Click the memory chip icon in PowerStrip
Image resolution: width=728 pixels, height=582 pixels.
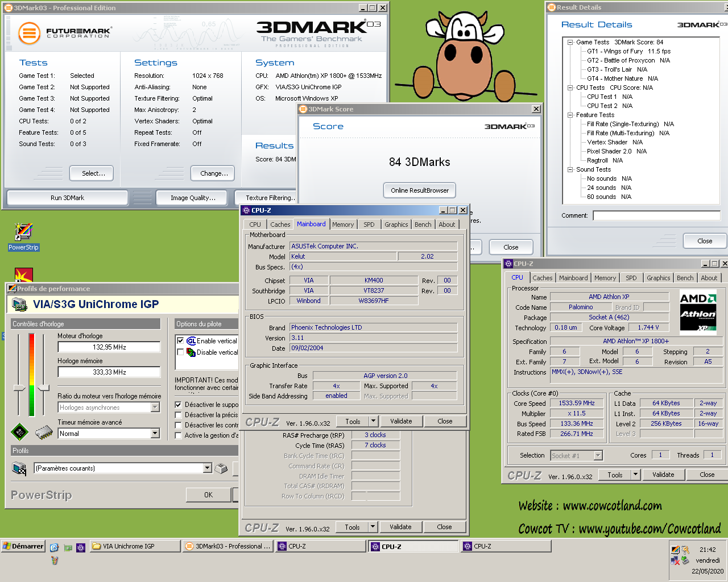click(x=44, y=433)
